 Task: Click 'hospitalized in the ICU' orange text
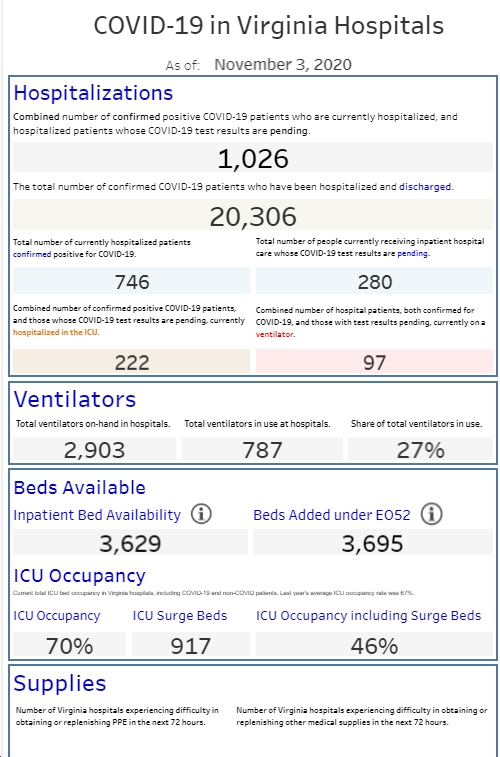coord(55,332)
